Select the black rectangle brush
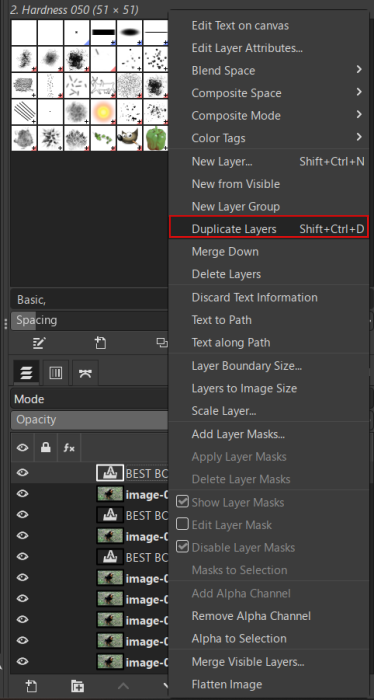Viewport: 374px width, 700px height. 103,32
